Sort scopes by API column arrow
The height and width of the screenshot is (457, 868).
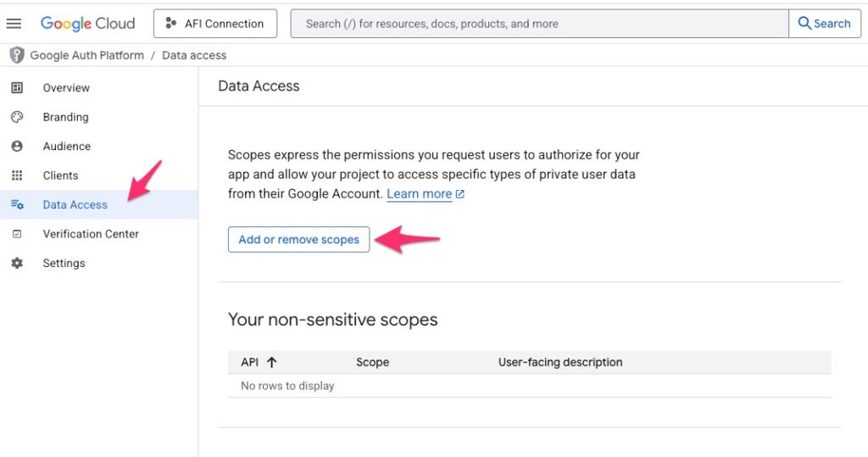(x=272, y=362)
